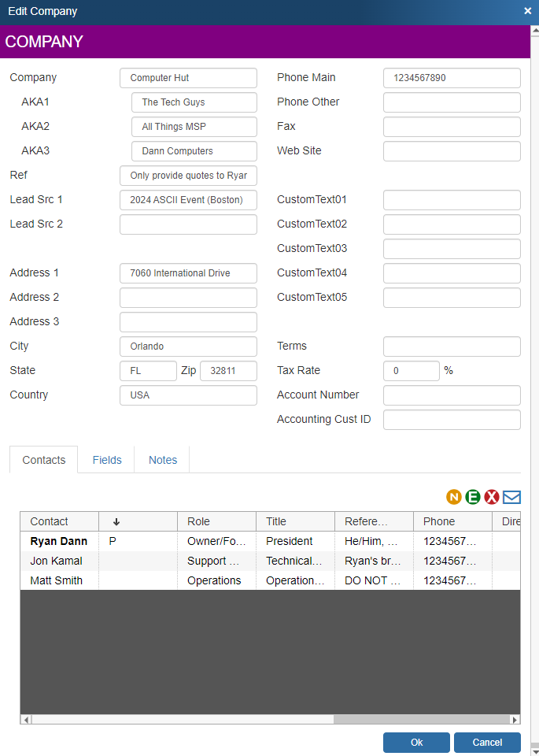Click the empty Web Site field
The image size is (539, 756).
click(451, 150)
